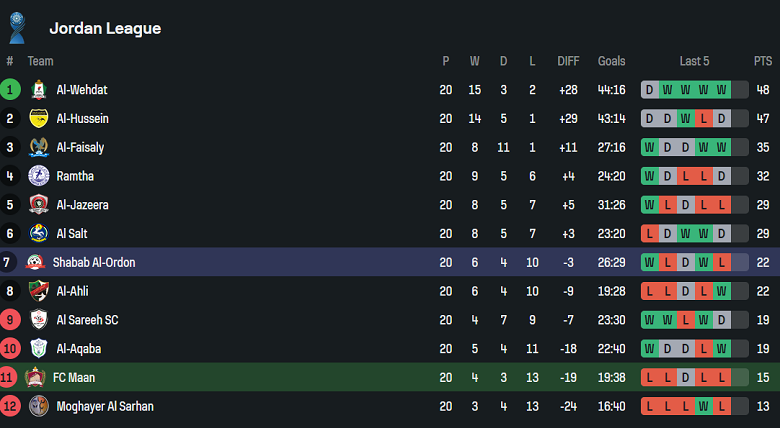Open the Al-Aqaba team link
This screenshot has width=780, height=428.
click(78, 349)
